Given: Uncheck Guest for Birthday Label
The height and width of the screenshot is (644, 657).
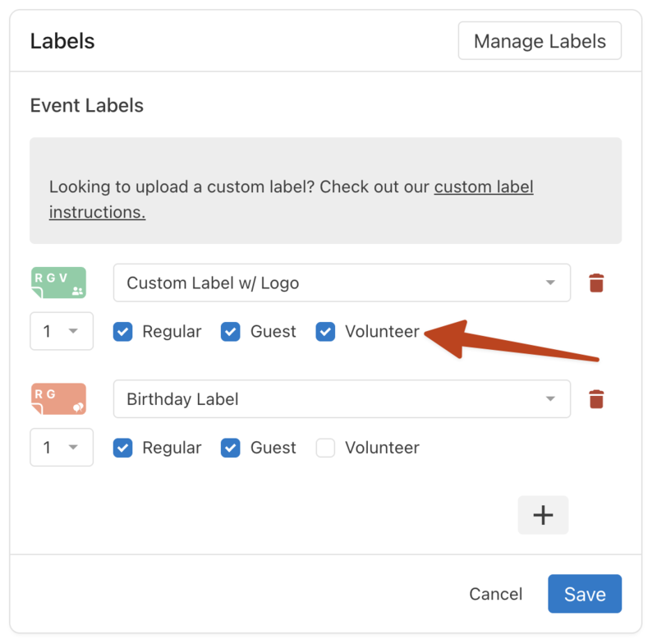Looking at the screenshot, I should (x=231, y=448).
